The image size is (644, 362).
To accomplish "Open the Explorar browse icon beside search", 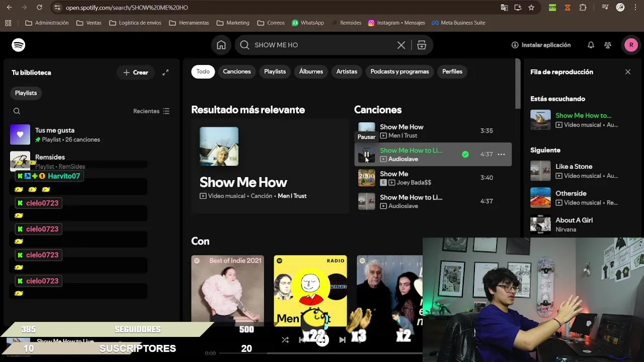I will [422, 45].
